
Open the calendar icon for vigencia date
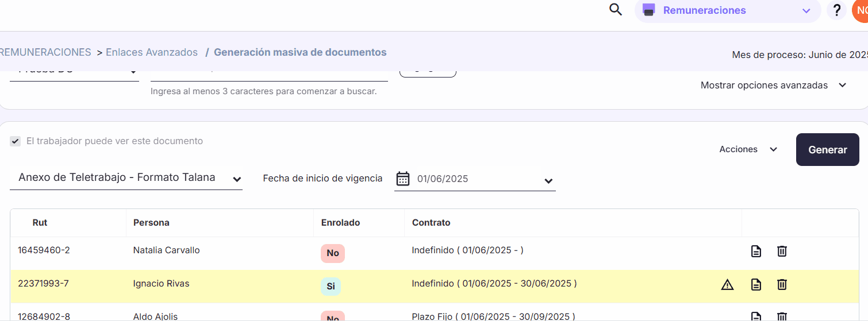point(403,179)
